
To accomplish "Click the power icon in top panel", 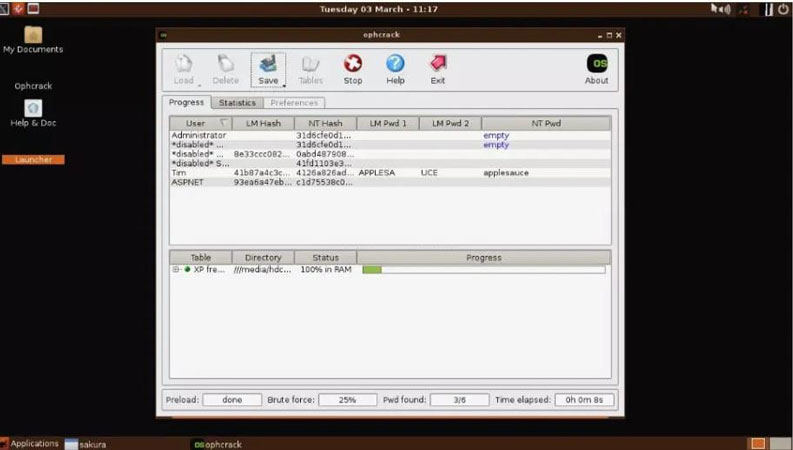I will point(783,9).
